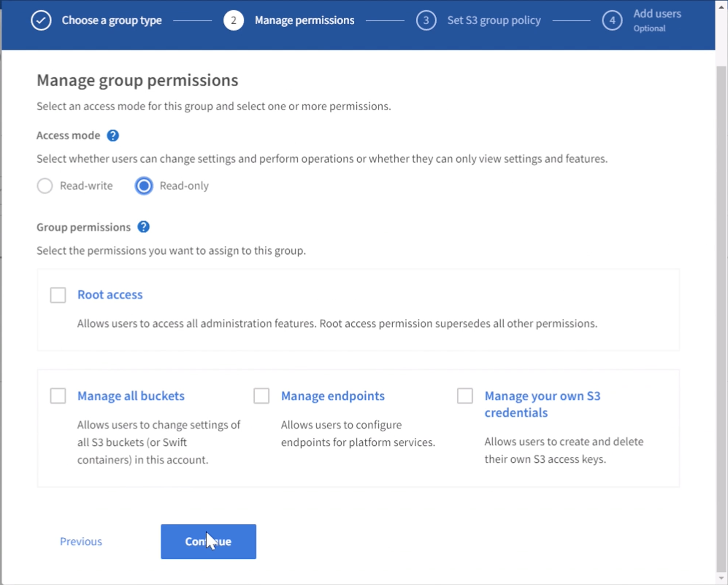Select the Read-write access mode

(x=45, y=186)
